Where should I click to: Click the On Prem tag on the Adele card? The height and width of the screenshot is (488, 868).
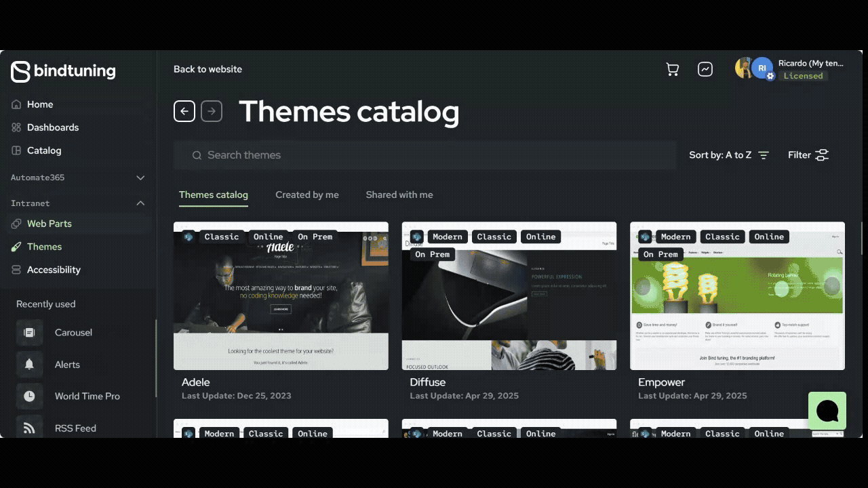(x=315, y=237)
